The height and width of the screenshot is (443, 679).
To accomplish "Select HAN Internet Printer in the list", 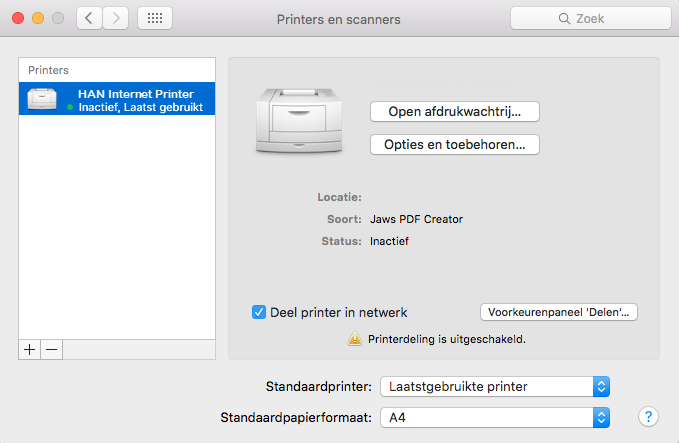I will 135,94.
